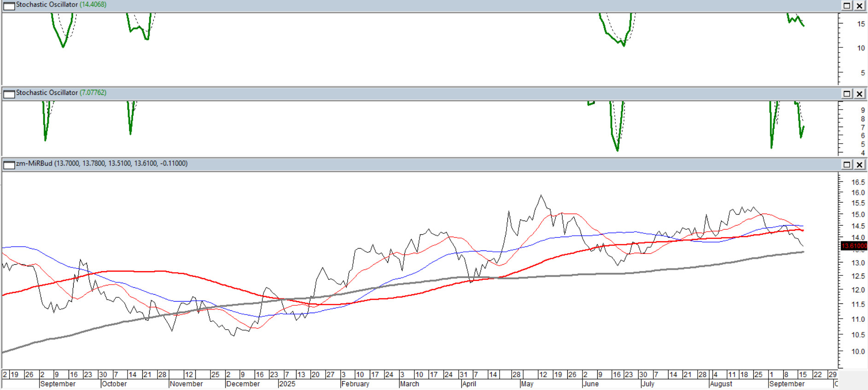Image resolution: width=868 pixels, height=390 pixels.
Task: Click the pane icon next to zm-MiRBud
Action: 9,165
